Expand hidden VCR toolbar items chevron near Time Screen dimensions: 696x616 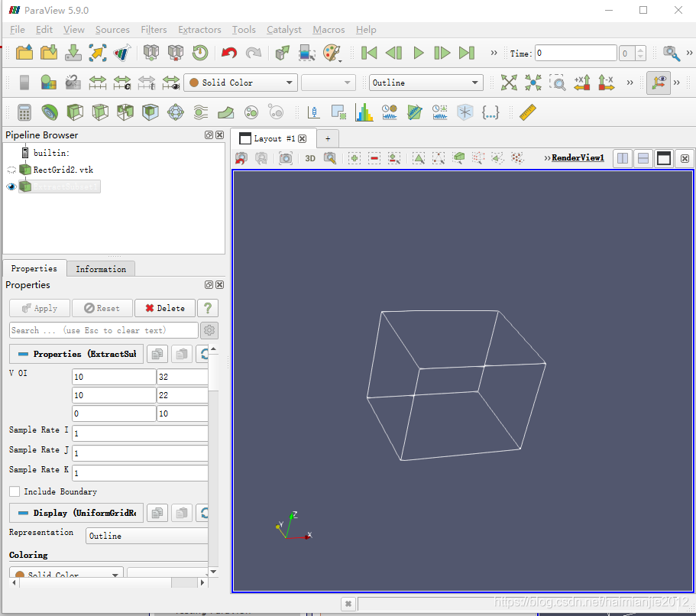point(494,53)
